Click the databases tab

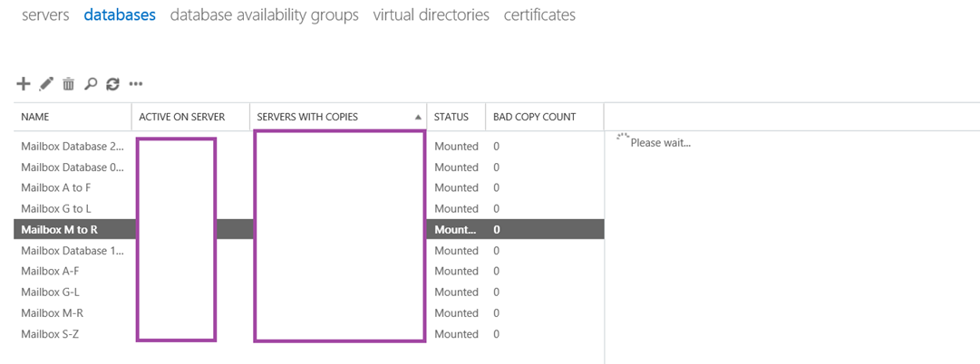[120, 15]
